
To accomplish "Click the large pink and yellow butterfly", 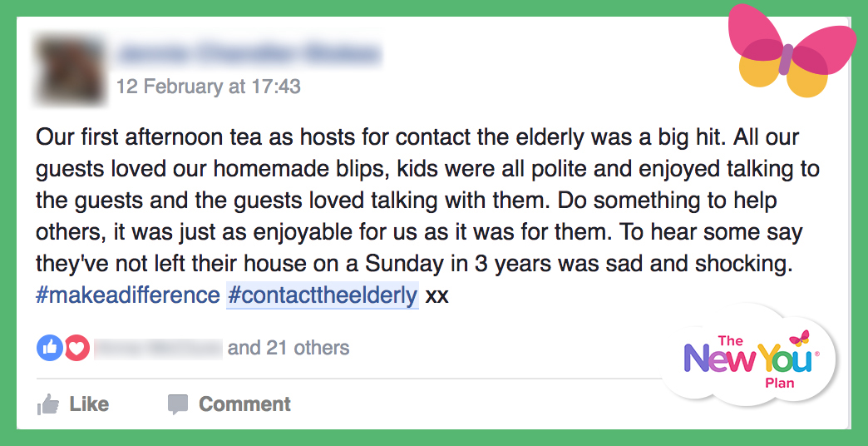I will tap(791, 51).
